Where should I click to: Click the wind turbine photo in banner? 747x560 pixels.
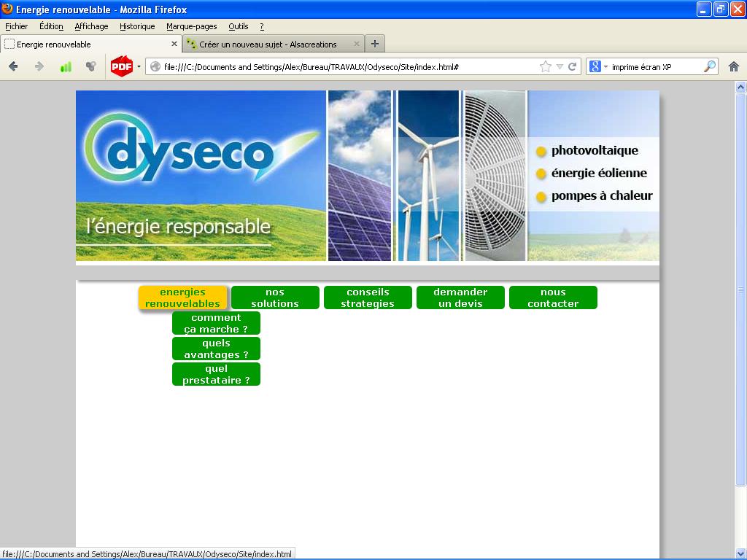tap(428, 176)
